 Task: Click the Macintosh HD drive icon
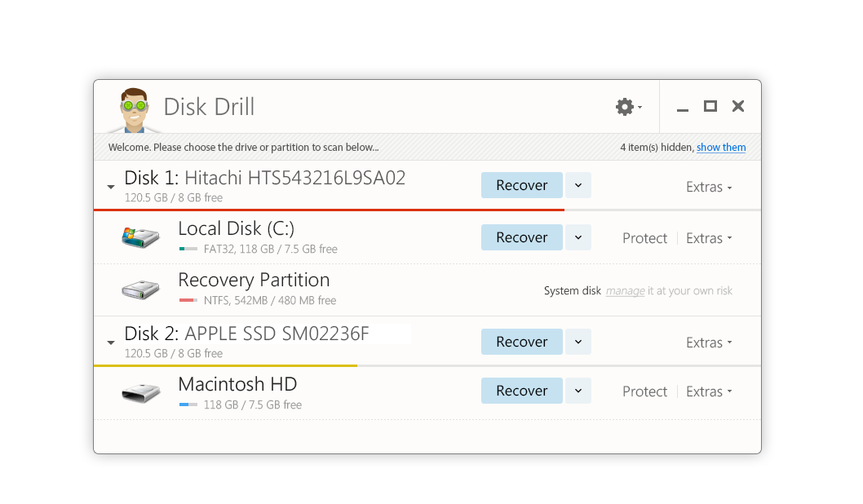point(140,392)
